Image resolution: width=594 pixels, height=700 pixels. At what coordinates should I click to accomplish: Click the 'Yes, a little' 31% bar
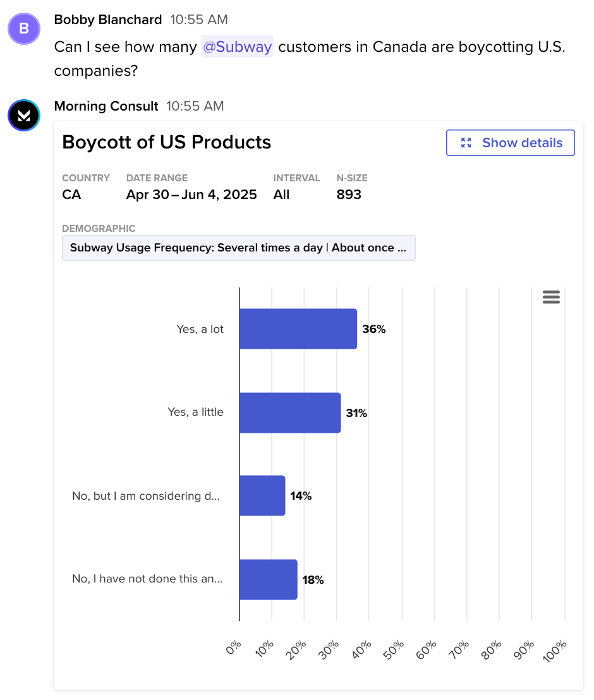(289, 413)
